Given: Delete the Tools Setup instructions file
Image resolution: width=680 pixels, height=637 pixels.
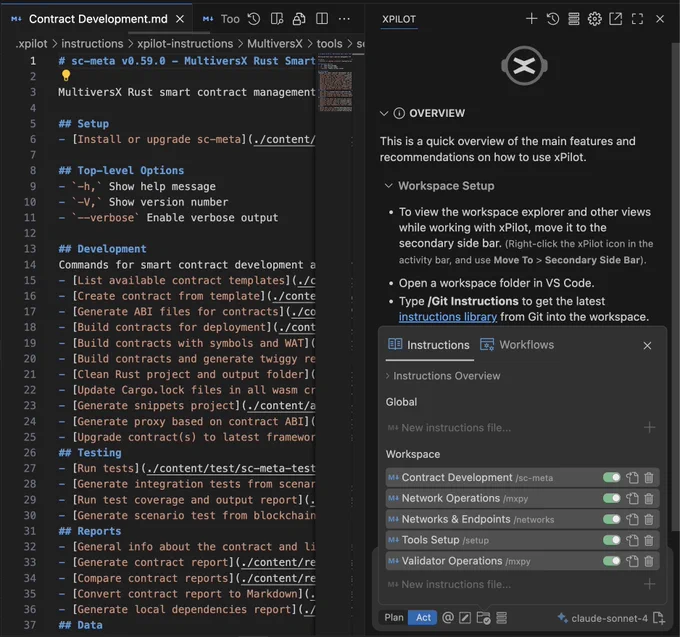Looking at the screenshot, I should (x=649, y=540).
